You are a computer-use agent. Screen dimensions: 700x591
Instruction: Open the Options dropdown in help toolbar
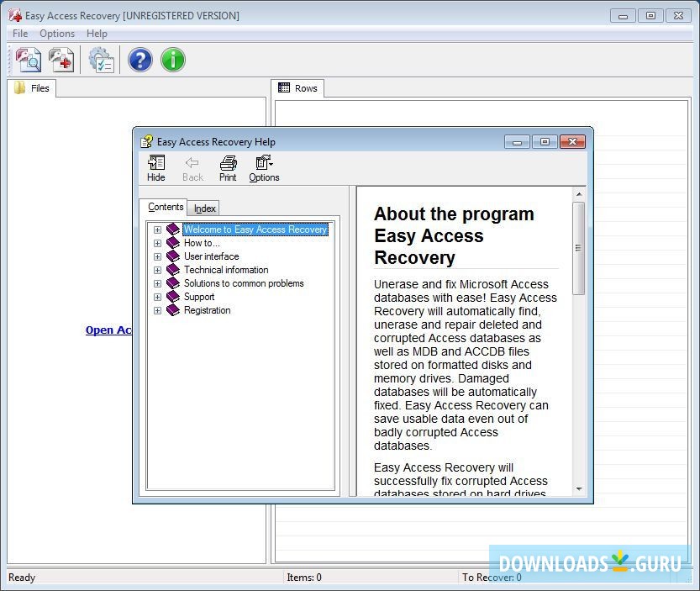click(264, 168)
